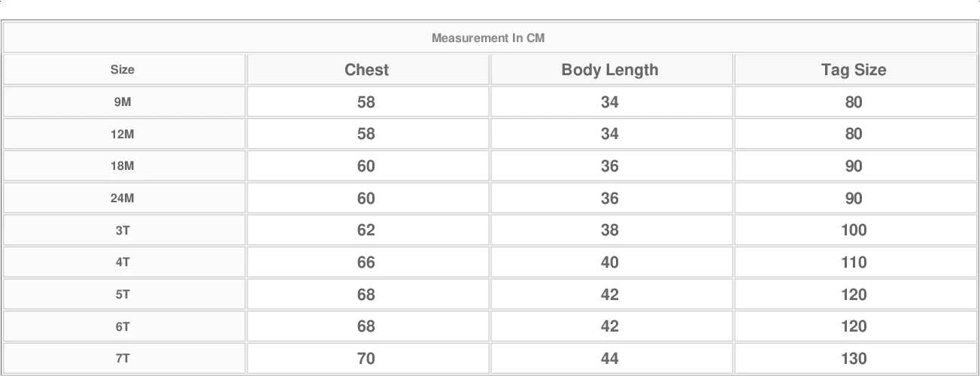Click the body length value 38

(x=609, y=230)
